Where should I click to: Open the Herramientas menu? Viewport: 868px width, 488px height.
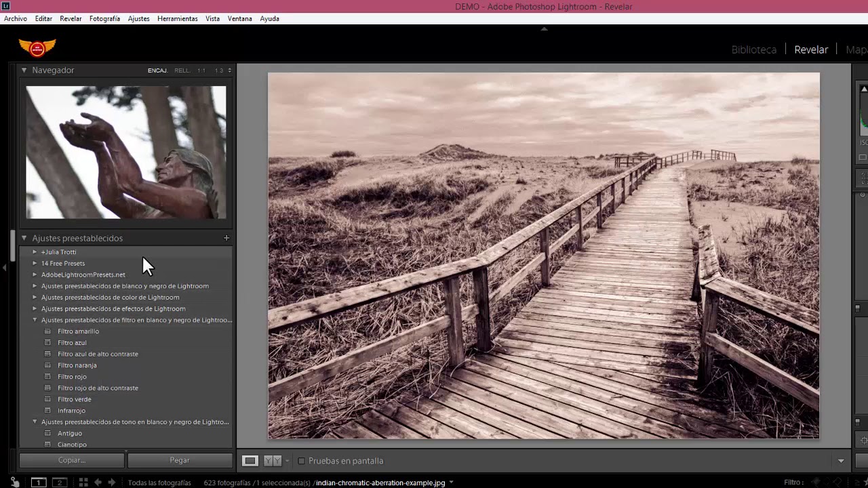click(178, 19)
